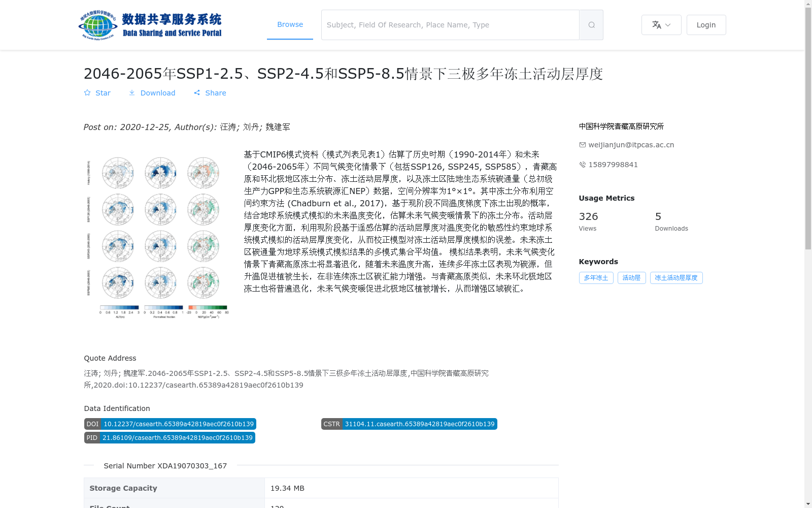Focus the subject search input field

450,25
